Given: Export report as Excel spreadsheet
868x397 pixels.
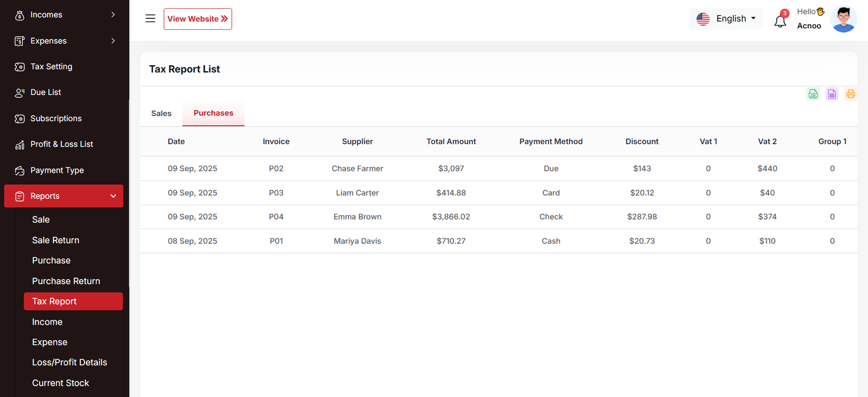Looking at the screenshot, I should 832,94.
